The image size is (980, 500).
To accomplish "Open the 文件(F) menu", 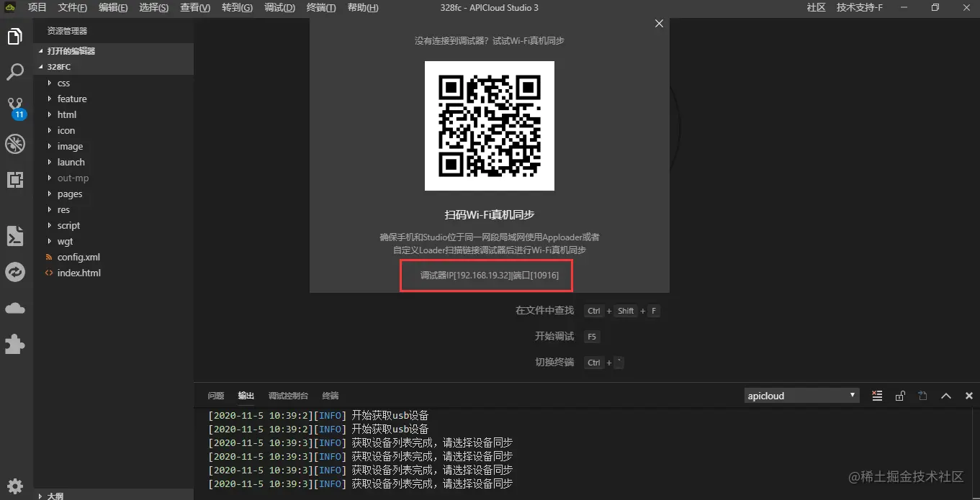I will [73, 8].
